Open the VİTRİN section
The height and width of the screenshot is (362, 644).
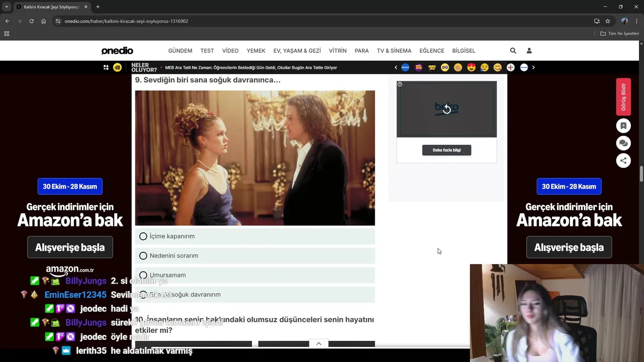point(338,51)
